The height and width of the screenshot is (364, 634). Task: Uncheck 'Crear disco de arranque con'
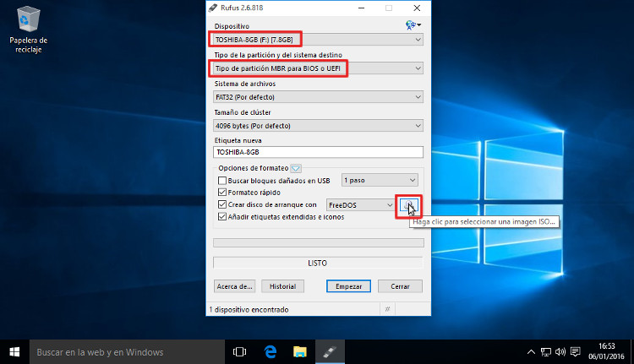(222, 204)
